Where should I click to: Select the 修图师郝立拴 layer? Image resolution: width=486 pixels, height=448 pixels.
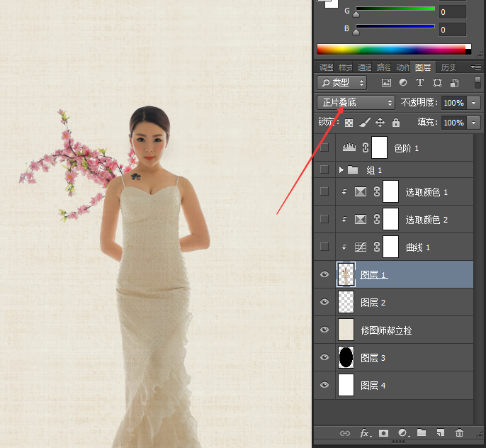pos(386,330)
